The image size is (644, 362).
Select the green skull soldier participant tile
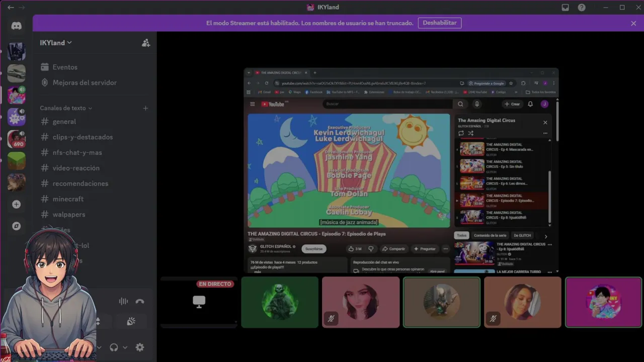click(280, 302)
